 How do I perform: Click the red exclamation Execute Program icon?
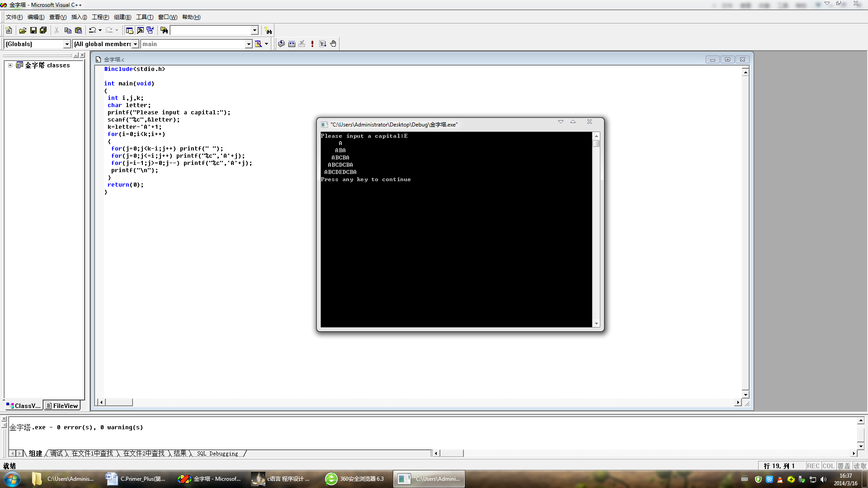coord(312,44)
